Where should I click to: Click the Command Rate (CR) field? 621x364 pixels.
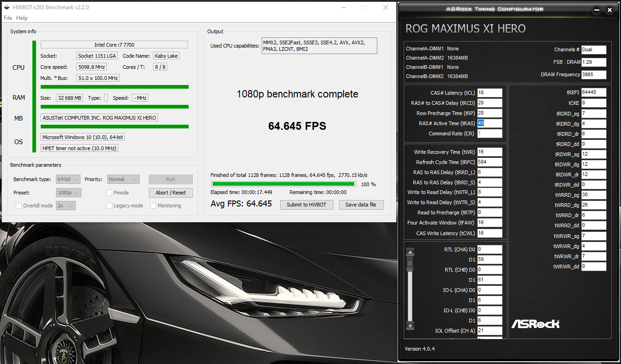(490, 133)
